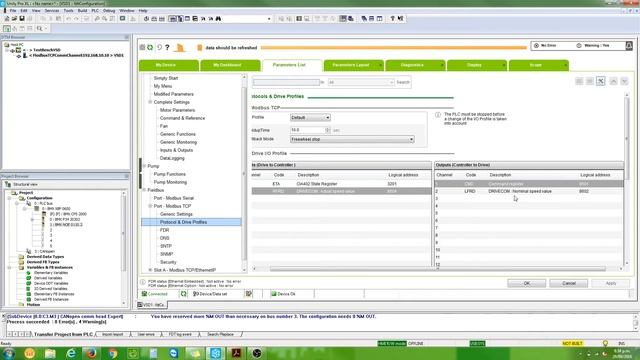Image resolution: width=640 pixels, height=360 pixels.
Task: Click the binoculars search icon in toolbar
Action: click(x=218, y=19)
